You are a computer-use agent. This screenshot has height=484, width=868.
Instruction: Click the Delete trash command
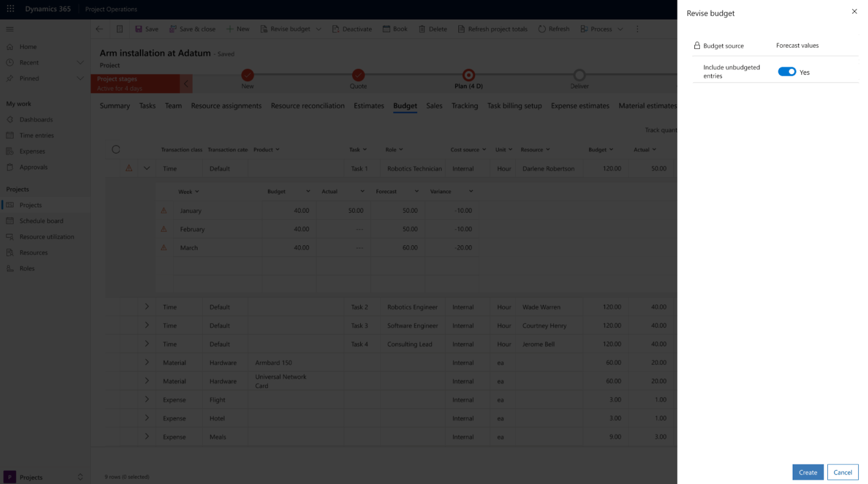433,29
